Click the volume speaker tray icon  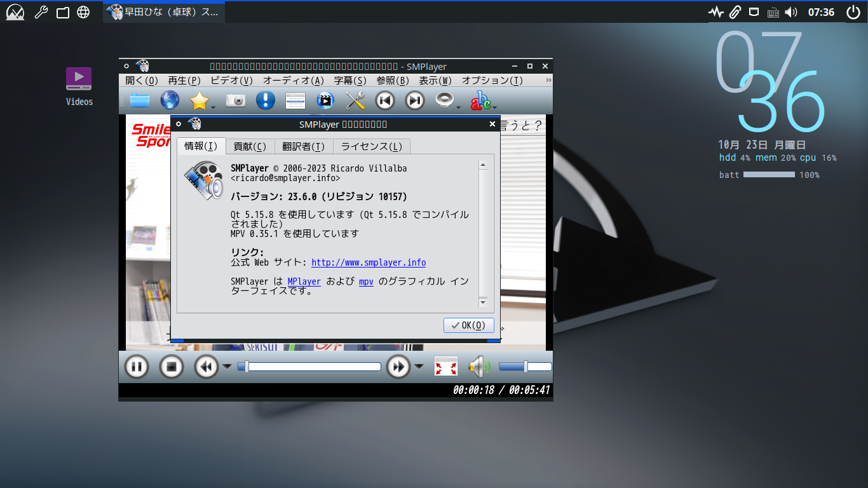(x=791, y=12)
